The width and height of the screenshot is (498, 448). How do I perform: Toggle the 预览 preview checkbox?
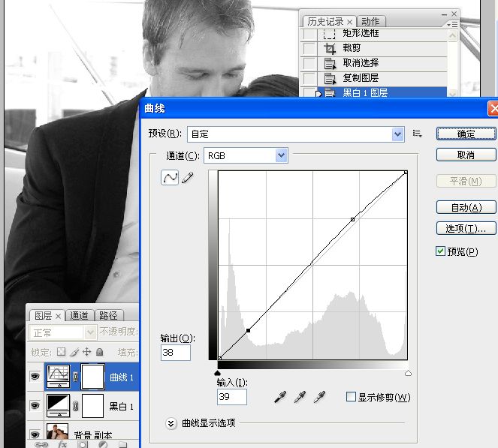[440, 251]
